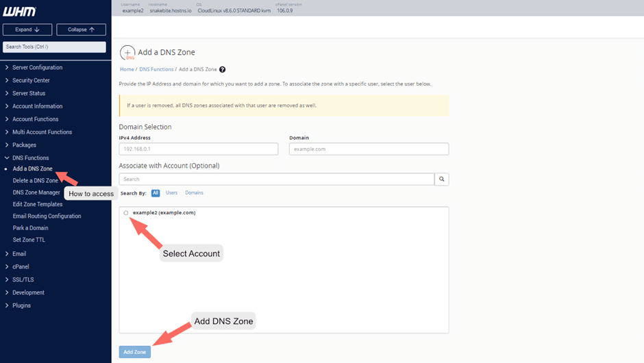Click the Collapse all button

coord(81,29)
